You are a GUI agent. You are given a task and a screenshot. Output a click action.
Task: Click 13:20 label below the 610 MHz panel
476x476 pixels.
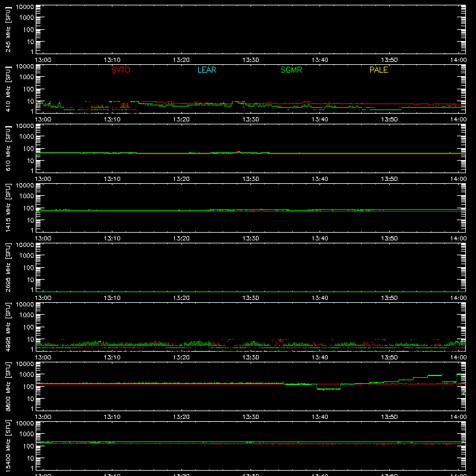pyautogui.click(x=181, y=179)
